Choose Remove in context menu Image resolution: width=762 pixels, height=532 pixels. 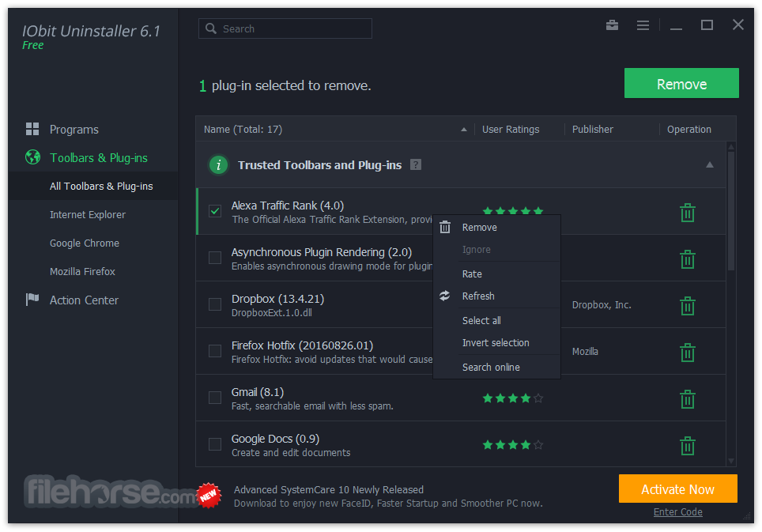point(496,228)
